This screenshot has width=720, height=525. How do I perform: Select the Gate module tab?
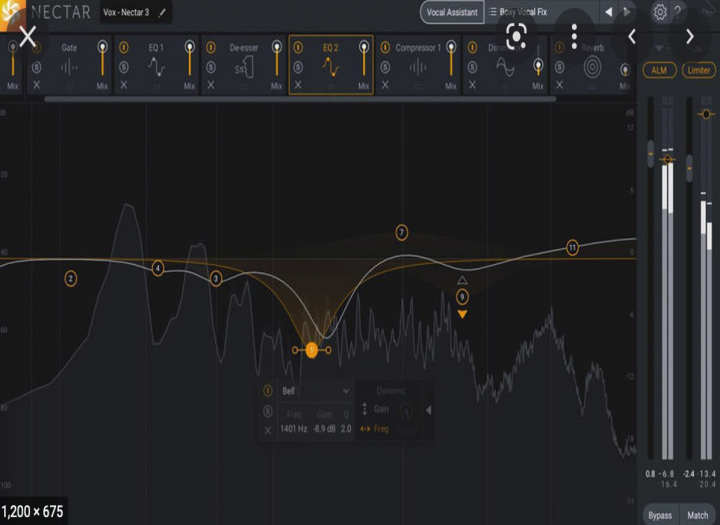pos(69,64)
